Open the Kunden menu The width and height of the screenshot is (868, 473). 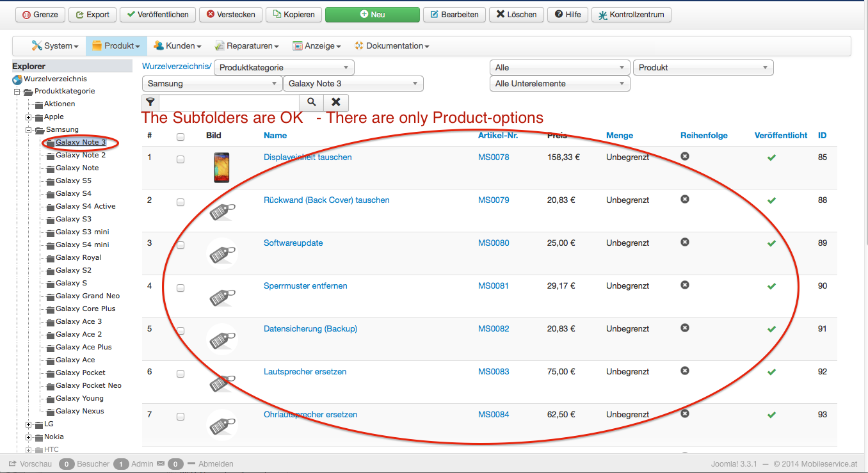pyautogui.click(x=177, y=46)
